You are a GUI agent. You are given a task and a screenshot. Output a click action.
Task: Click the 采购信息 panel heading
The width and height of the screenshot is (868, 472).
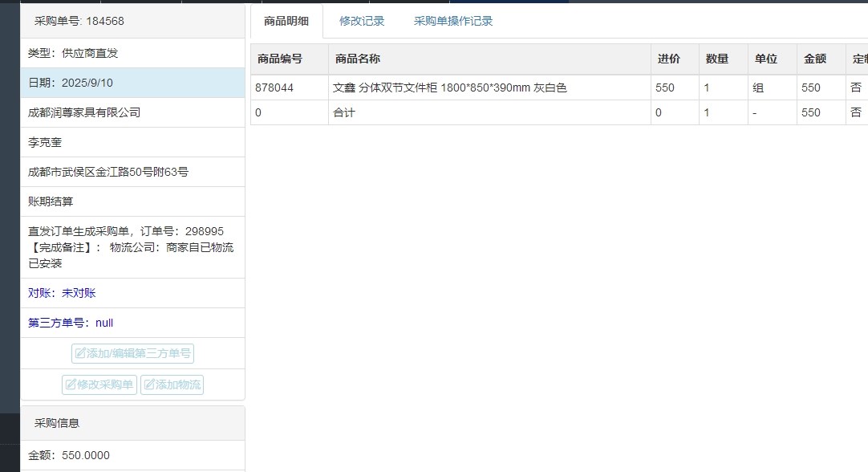point(57,423)
